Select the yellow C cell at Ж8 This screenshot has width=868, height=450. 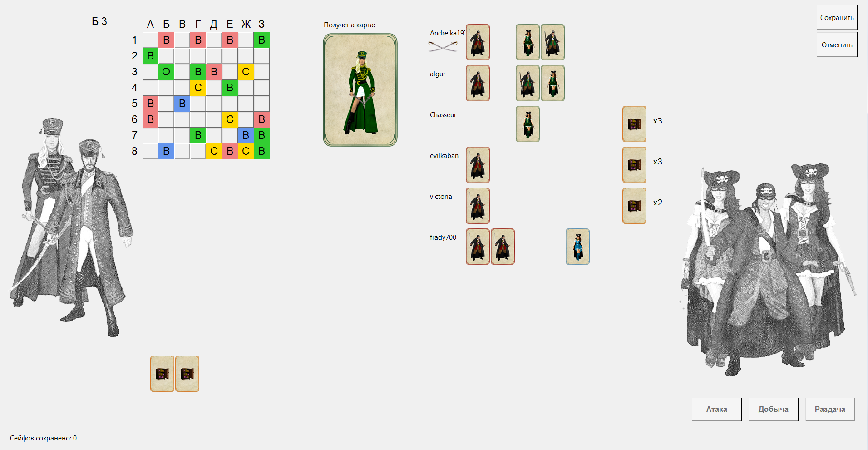246,151
